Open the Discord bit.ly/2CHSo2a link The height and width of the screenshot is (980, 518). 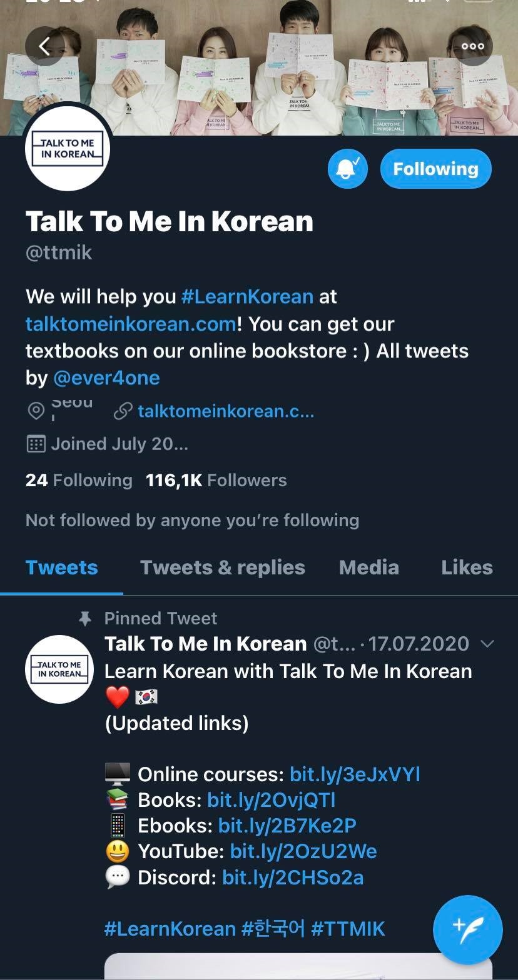coord(293,877)
